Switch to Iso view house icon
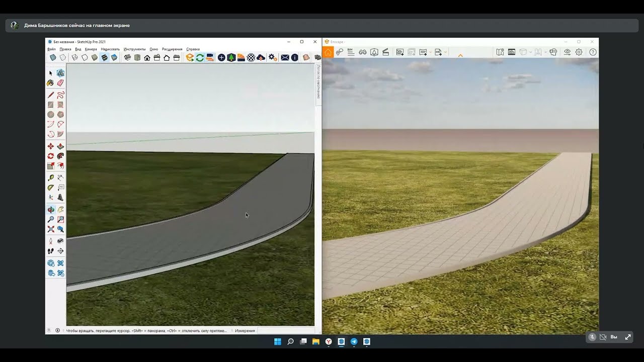Screen dimensions: 644x362 pos(127,58)
